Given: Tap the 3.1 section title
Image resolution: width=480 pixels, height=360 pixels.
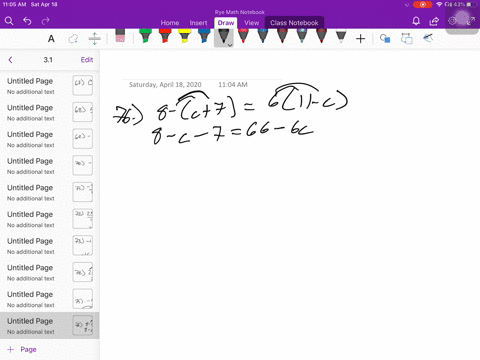Looking at the screenshot, I should (48, 60).
